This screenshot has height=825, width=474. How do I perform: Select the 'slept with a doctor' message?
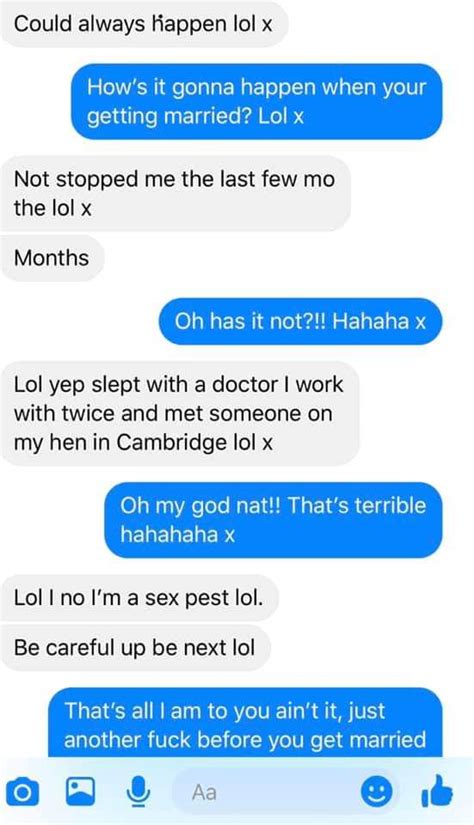[x=179, y=413]
